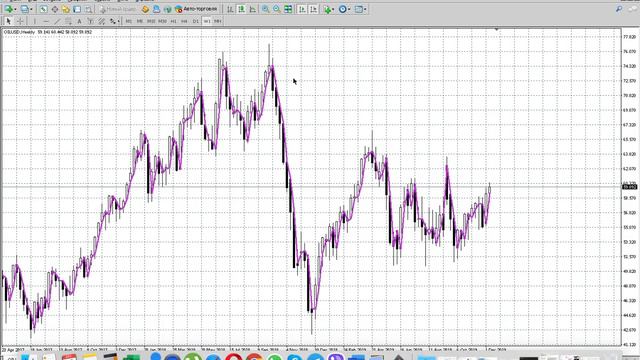
Task: Draw a horizontal line on the chart
Action: click(46, 21)
